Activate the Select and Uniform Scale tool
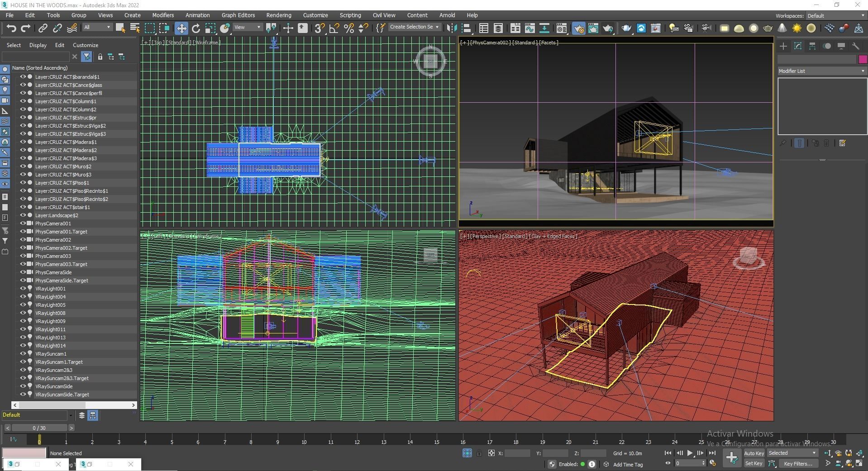 210,29
